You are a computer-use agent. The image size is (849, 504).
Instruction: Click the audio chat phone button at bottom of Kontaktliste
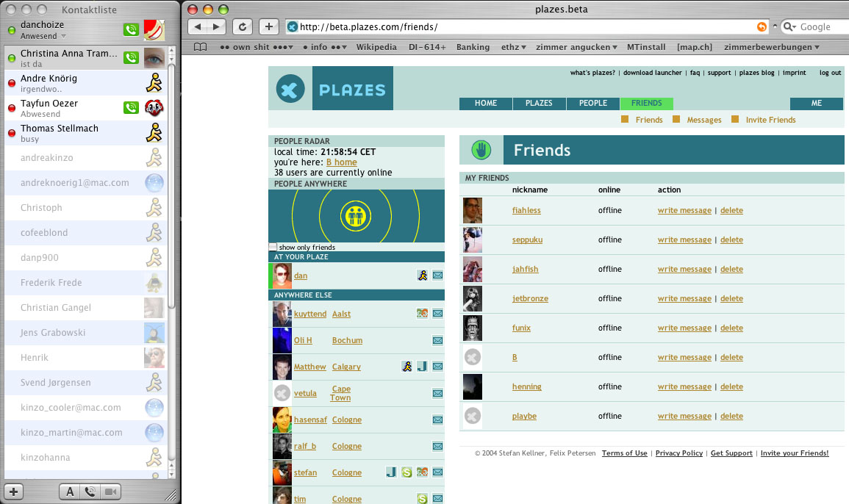point(90,492)
